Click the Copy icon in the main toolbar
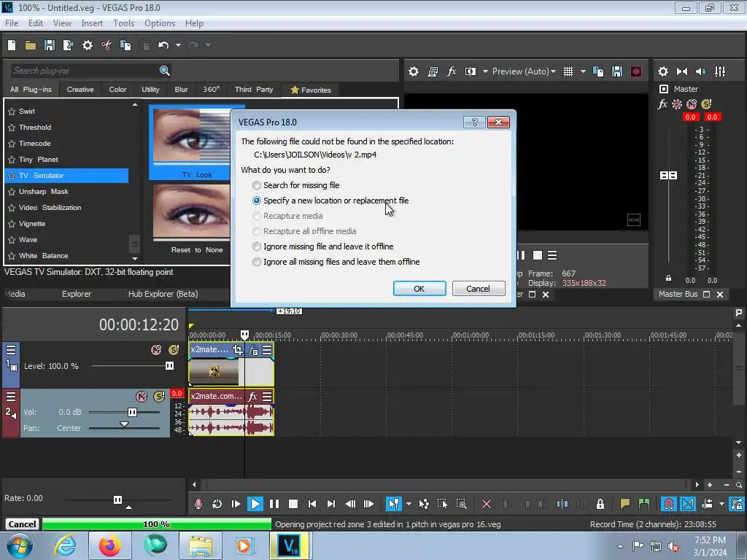This screenshot has width=747, height=560. coord(125,45)
